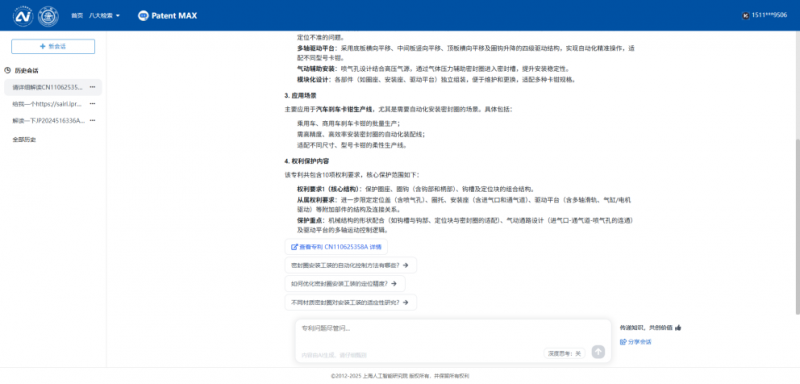Click the thumbs-up icon beside the slogan

pos(678,328)
